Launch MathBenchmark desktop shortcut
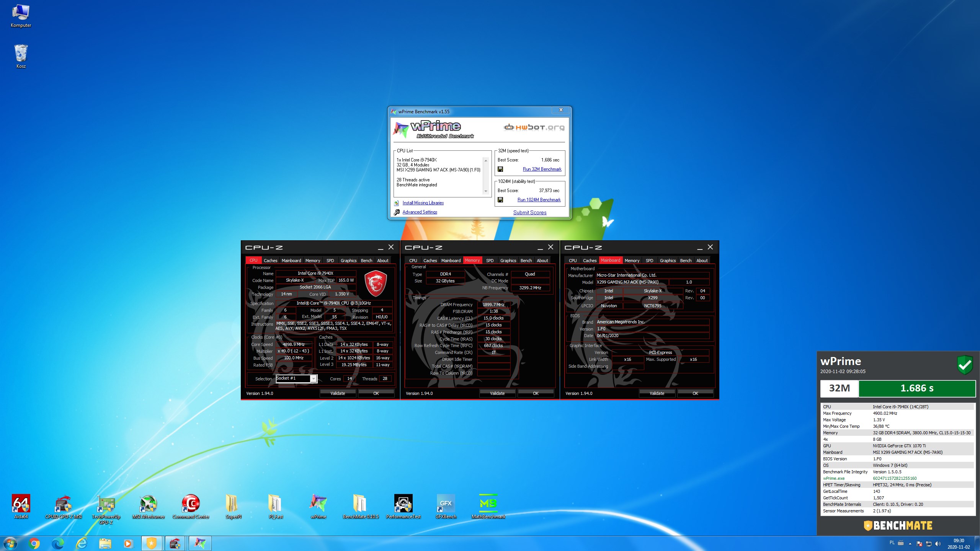Viewport: 980px width, 551px height. (x=488, y=506)
